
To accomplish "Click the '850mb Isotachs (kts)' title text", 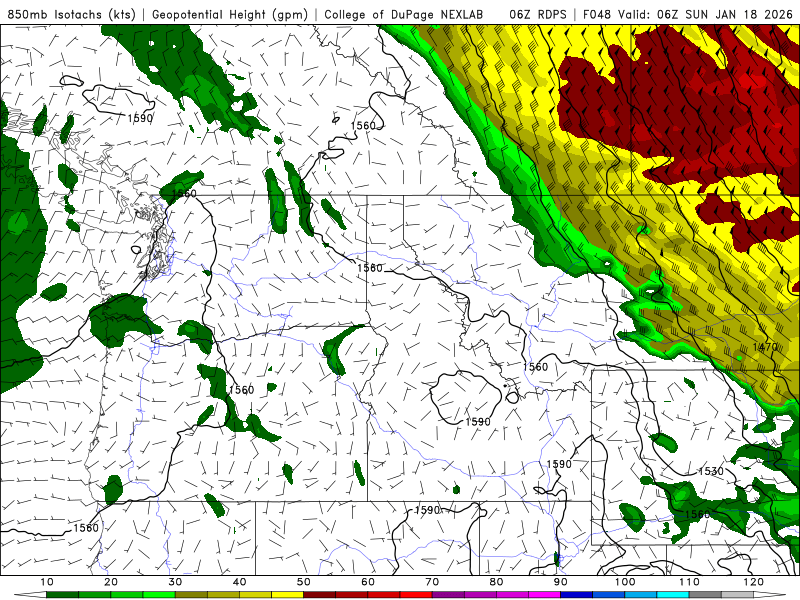I will tap(71, 14).
